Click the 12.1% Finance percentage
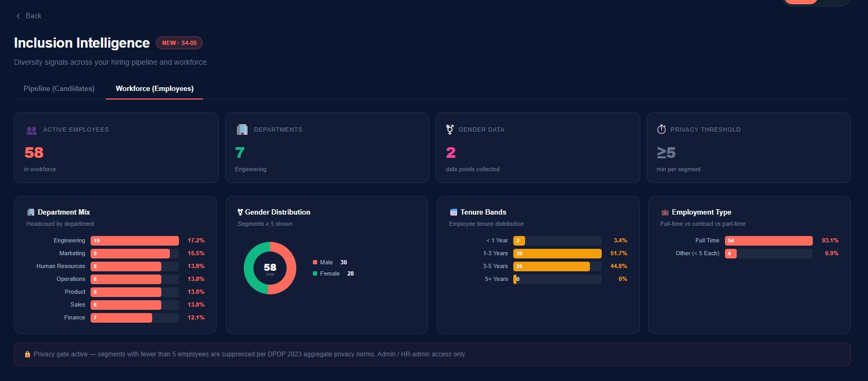The width and height of the screenshot is (868, 381). coord(196,318)
